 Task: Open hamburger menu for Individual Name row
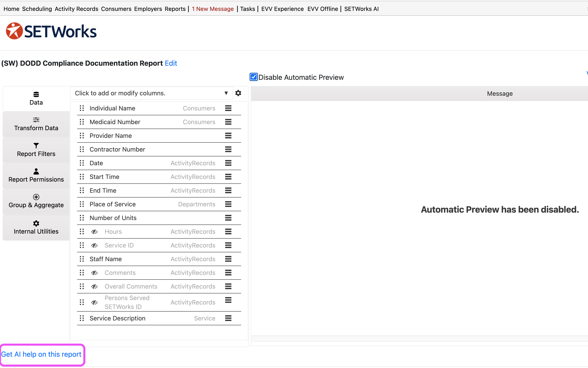(228, 108)
